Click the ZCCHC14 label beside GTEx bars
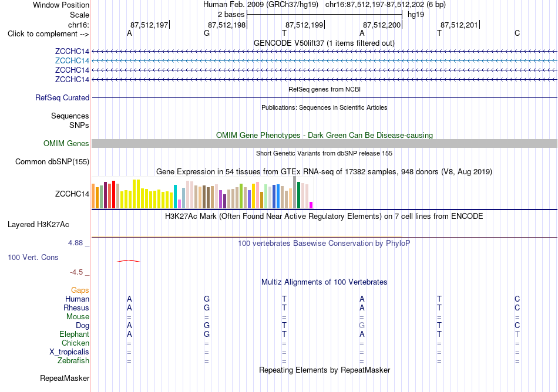This screenshot has width=558, height=392. tap(72, 194)
